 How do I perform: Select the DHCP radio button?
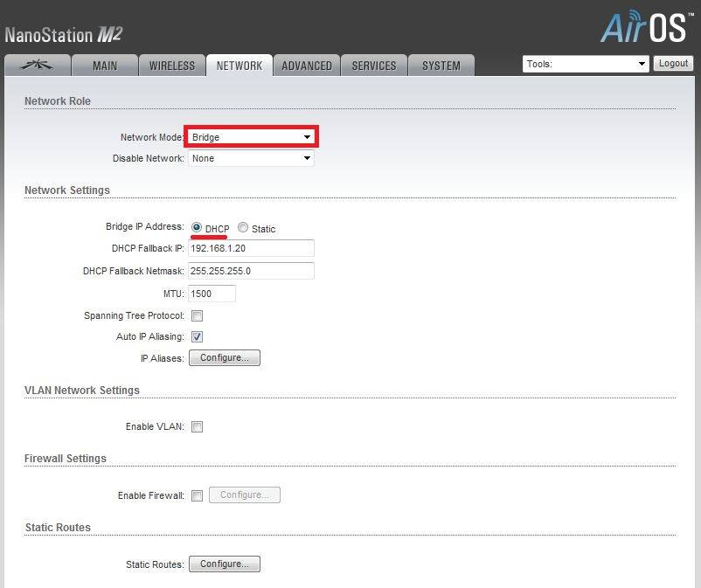(x=197, y=227)
